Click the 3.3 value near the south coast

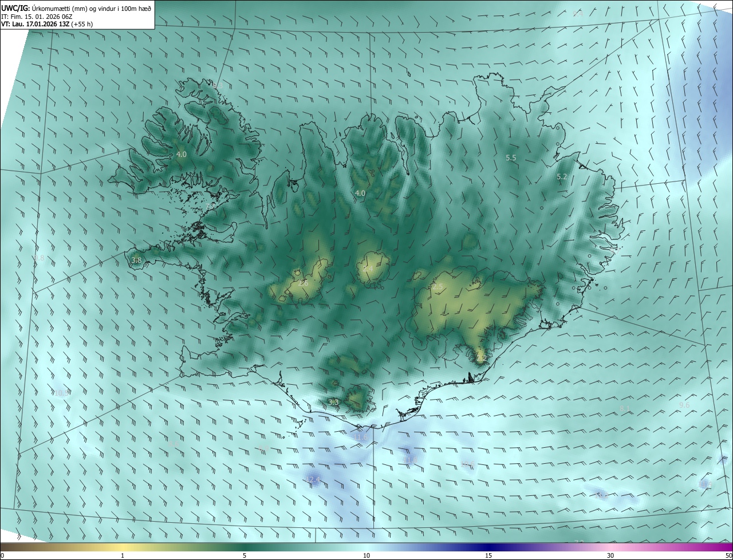[x=334, y=403]
